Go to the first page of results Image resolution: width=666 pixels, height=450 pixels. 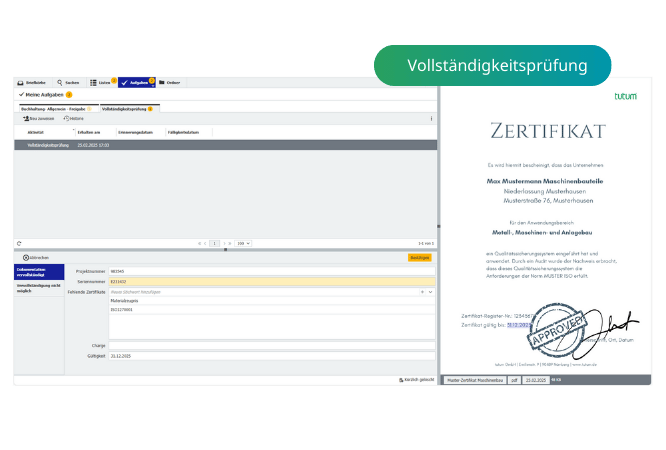[x=199, y=243]
